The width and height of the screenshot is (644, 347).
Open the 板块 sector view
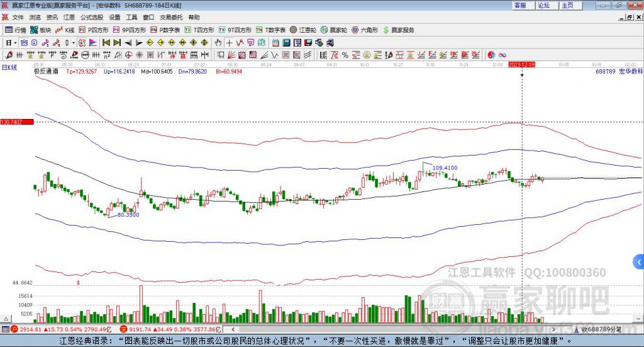coord(41,30)
